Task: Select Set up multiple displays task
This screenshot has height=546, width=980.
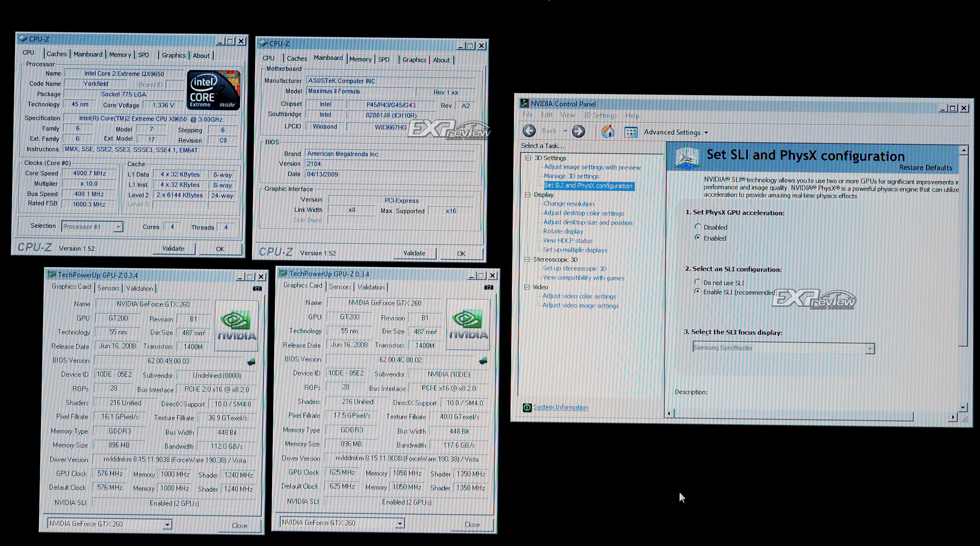Action: coord(575,250)
